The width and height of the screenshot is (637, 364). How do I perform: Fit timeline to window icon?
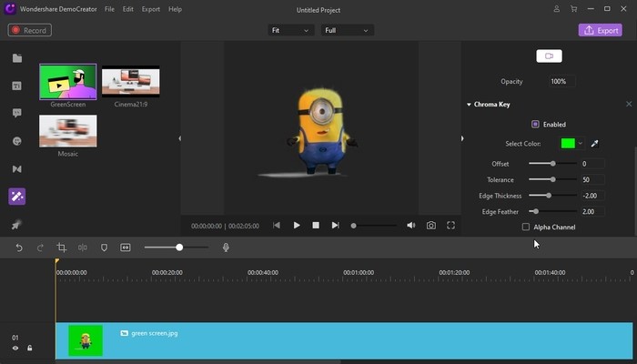(x=126, y=248)
